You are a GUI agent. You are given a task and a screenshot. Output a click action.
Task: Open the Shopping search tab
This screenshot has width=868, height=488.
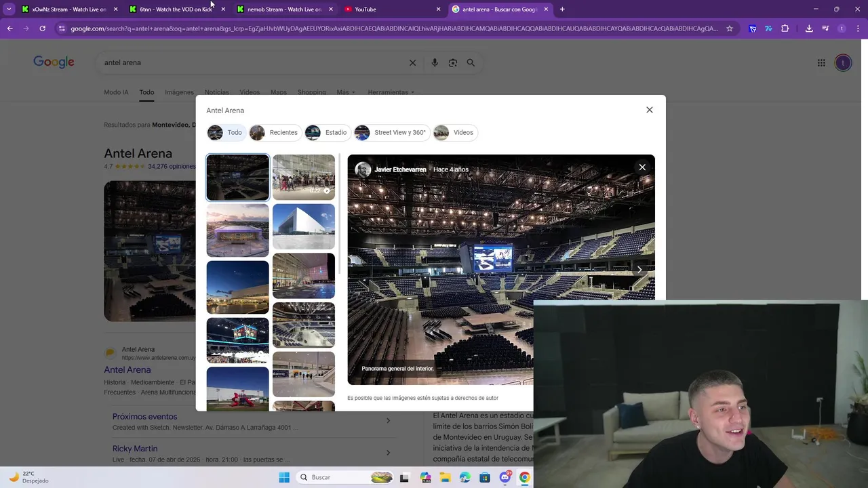312,92
